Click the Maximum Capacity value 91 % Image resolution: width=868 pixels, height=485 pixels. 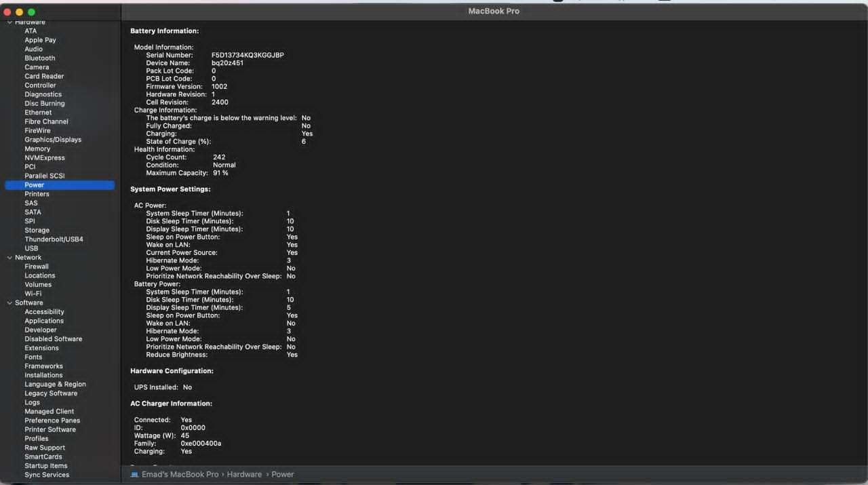(220, 173)
